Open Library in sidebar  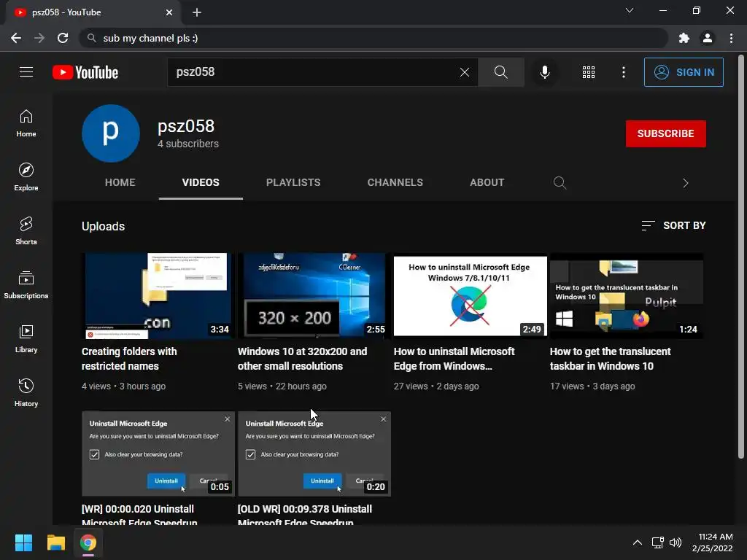(26, 338)
